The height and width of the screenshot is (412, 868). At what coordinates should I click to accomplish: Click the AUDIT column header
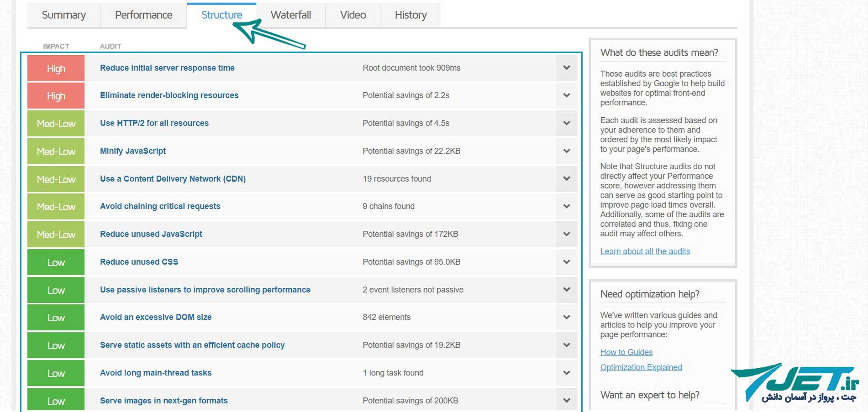[x=110, y=46]
